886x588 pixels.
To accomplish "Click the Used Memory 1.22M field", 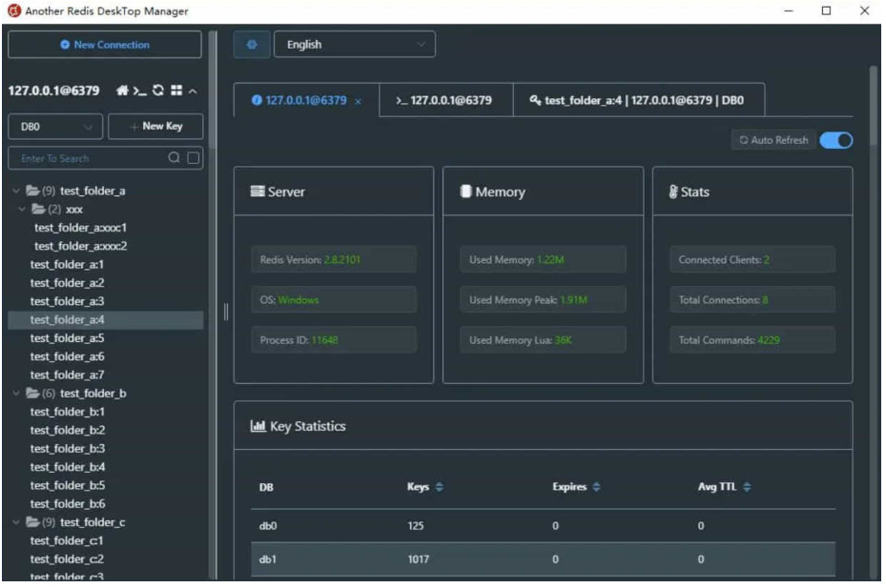I will (x=543, y=260).
